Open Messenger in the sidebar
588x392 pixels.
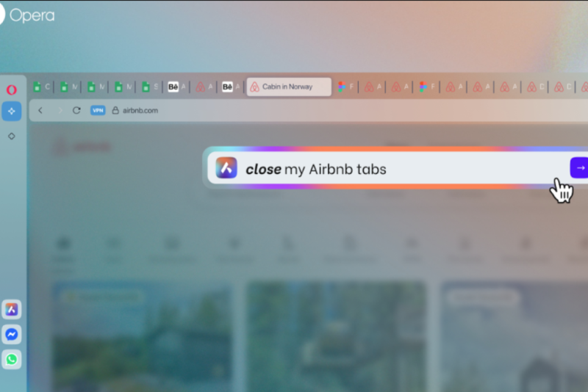point(11,334)
